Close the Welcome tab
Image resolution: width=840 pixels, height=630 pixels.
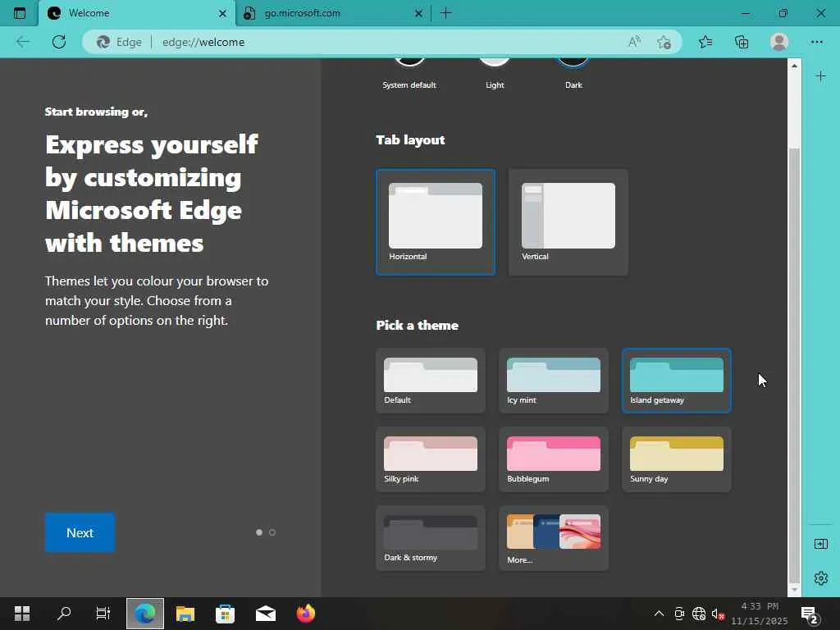pyautogui.click(x=223, y=13)
